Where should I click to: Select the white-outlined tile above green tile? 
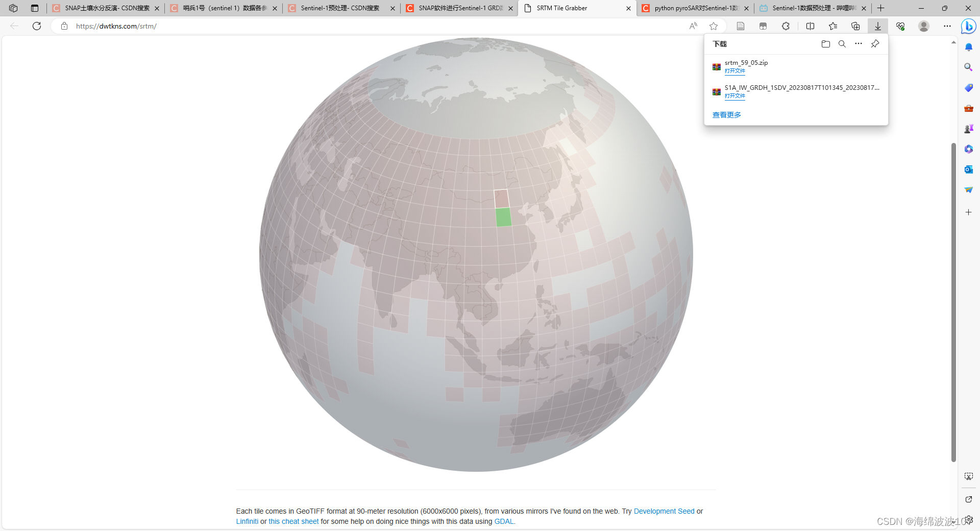501,199
